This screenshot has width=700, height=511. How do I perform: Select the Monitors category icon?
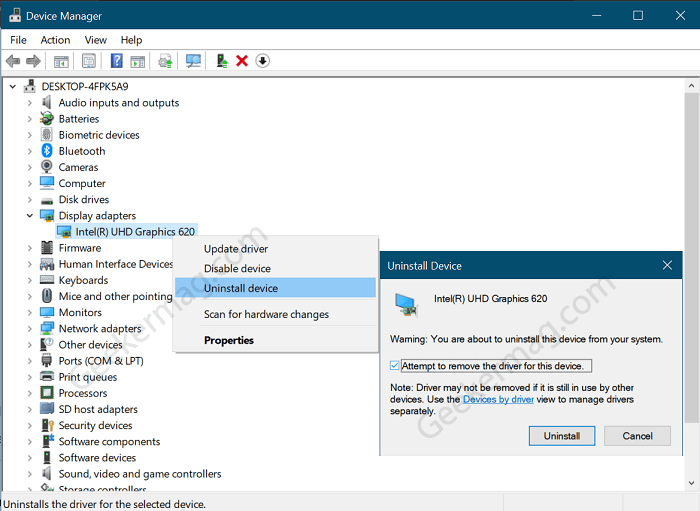click(x=46, y=312)
